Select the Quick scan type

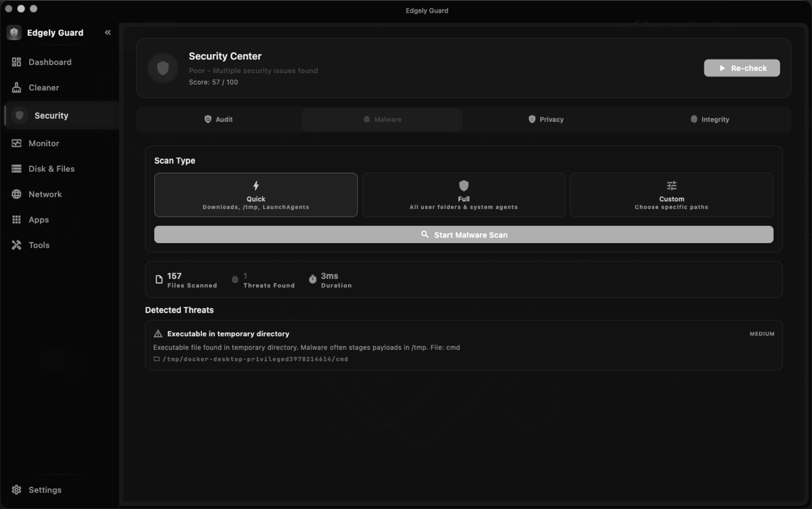pyautogui.click(x=256, y=195)
